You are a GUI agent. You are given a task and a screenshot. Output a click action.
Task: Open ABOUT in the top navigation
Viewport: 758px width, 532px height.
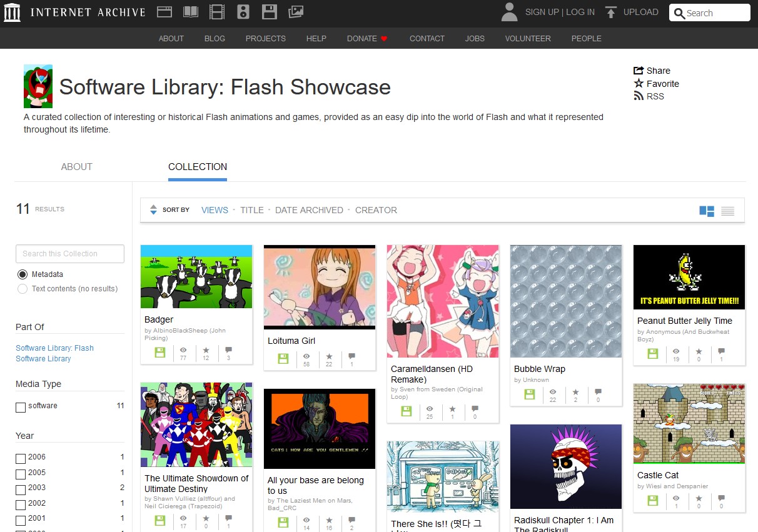(x=171, y=39)
